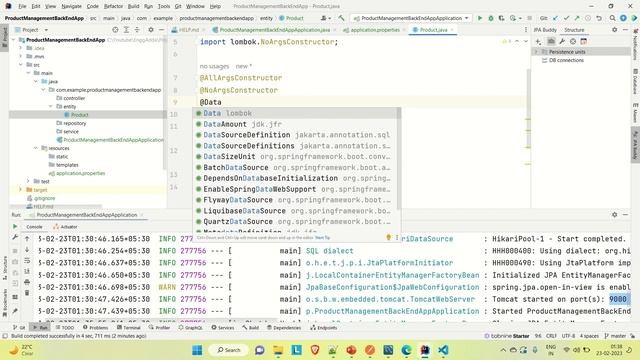Image resolution: width=640 pixels, height=360 pixels.
Task: Open the Terminal tool window
Action: pyautogui.click(x=129, y=327)
